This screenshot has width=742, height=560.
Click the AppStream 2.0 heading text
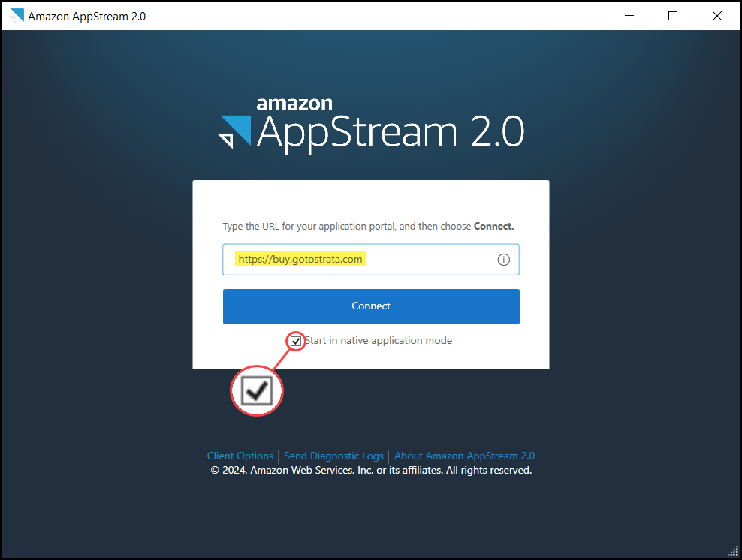(x=391, y=132)
